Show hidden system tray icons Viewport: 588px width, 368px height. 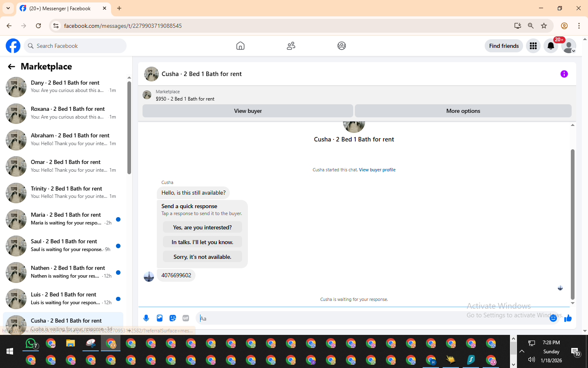(x=522, y=351)
